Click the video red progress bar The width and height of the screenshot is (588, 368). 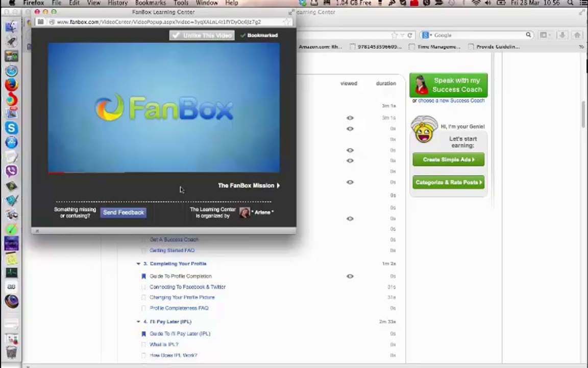[56, 173]
